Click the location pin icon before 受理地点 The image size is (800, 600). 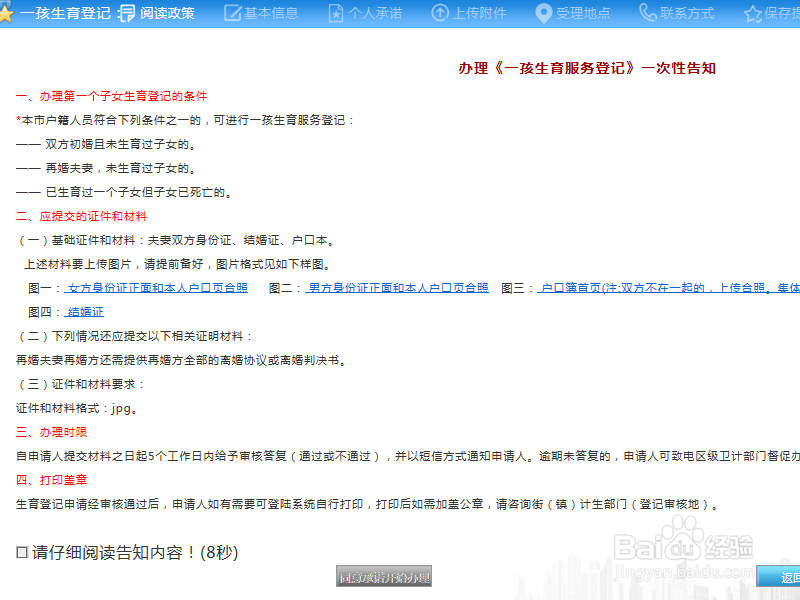click(544, 14)
